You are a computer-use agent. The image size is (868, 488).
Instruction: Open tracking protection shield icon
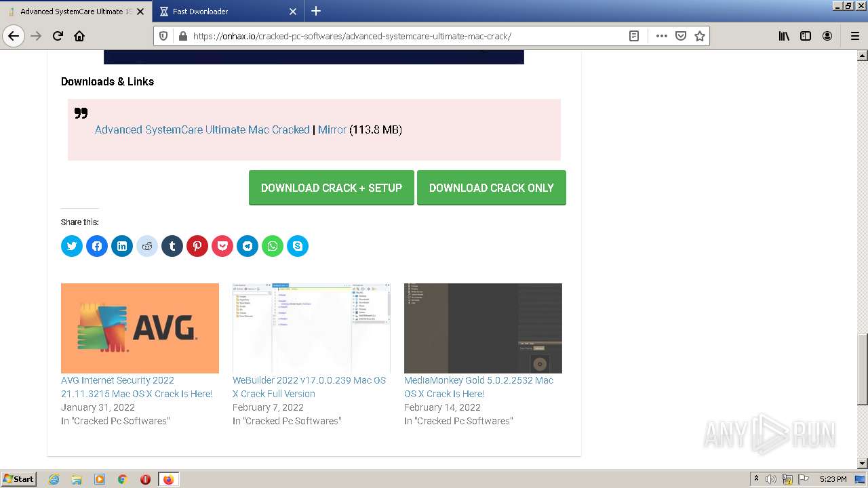coord(163,36)
